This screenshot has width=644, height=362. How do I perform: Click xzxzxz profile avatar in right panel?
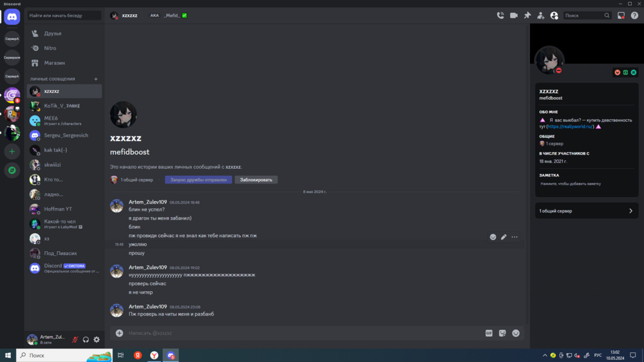click(549, 61)
